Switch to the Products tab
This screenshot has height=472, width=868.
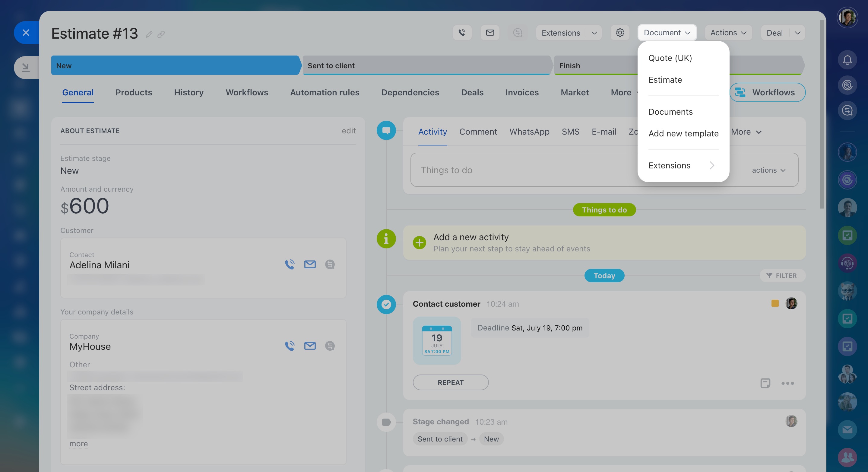point(134,92)
